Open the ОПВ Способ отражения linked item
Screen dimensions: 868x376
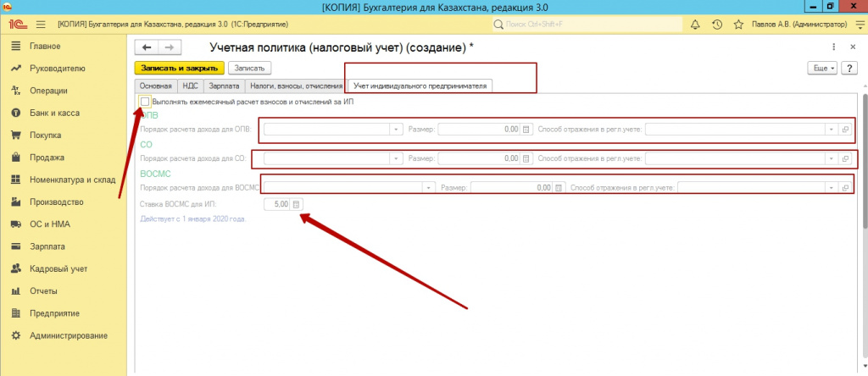coord(845,130)
